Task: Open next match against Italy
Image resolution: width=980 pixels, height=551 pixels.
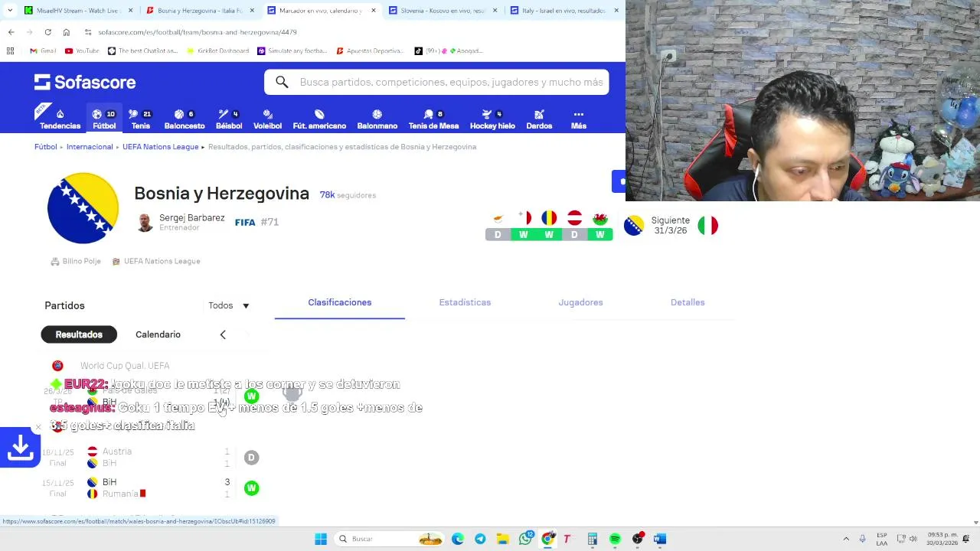Action: [671, 226]
